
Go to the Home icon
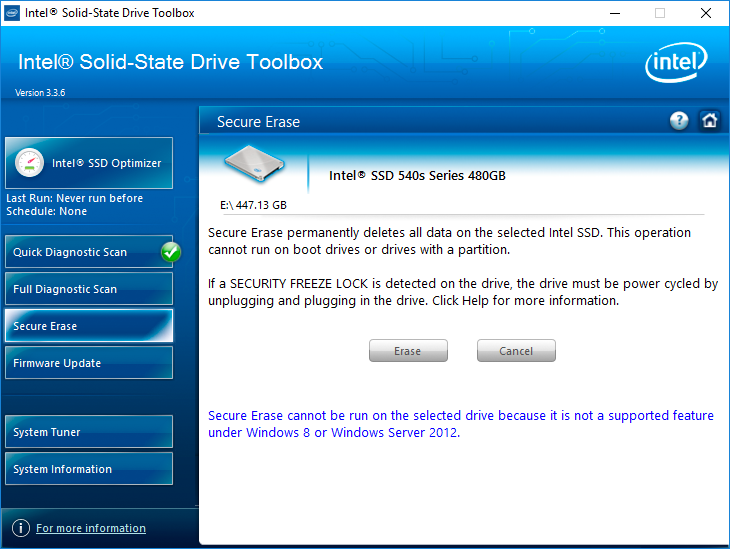(710, 121)
